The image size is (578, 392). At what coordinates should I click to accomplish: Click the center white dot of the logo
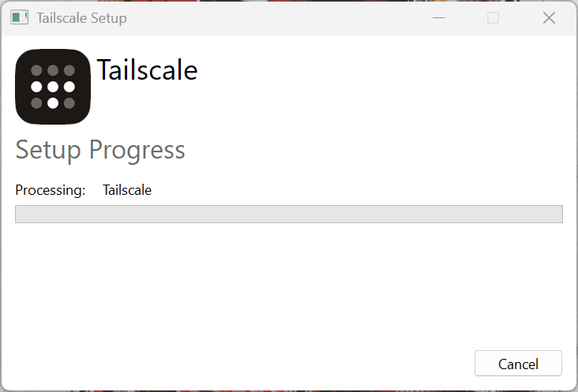point(53,87)
